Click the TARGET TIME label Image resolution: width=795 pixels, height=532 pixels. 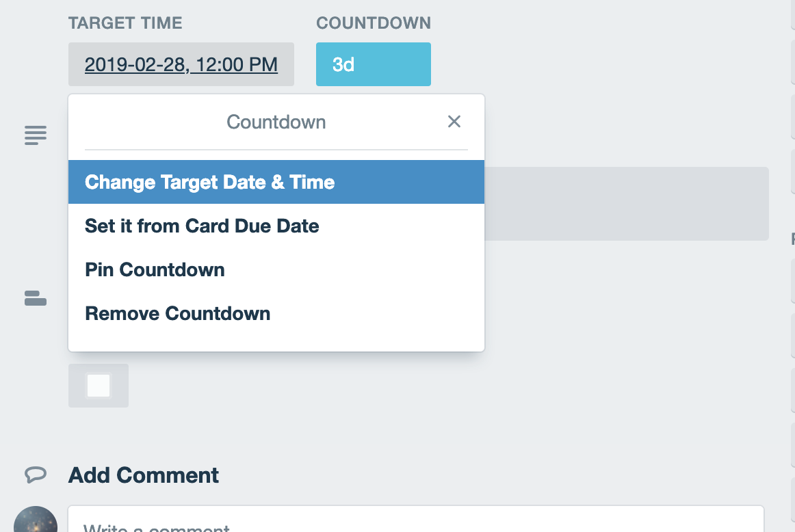(x=125, y=23)
